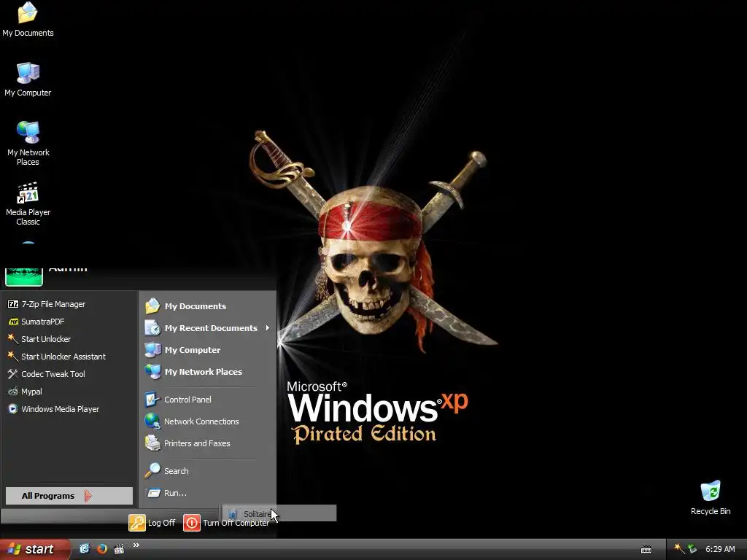Expand All Programs list
This screenshot has height=560, width=747.
69,496
